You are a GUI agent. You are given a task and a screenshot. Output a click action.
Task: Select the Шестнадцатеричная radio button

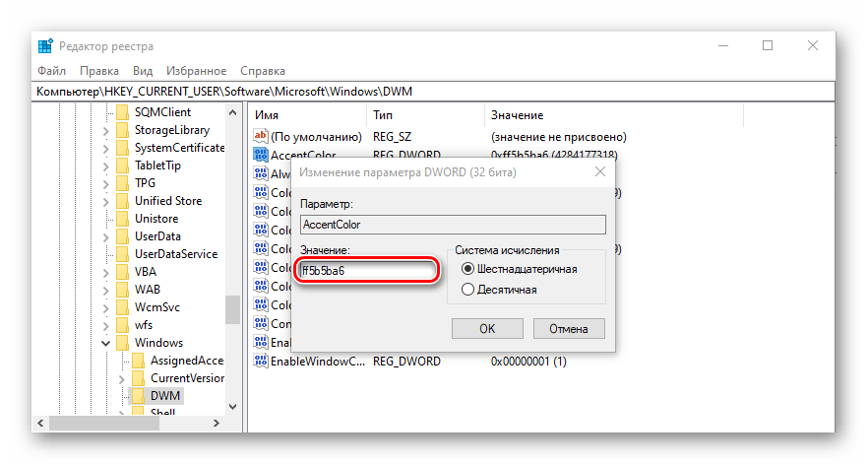(467, 269)
